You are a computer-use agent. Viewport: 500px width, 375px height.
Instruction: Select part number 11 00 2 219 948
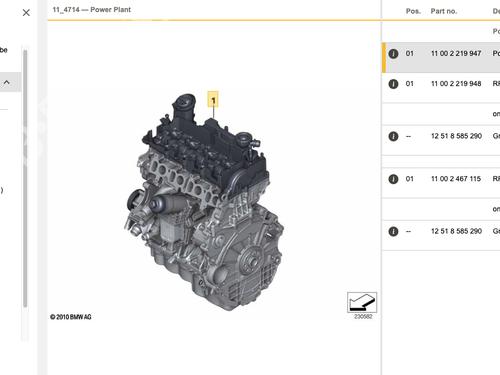[456, 84]
